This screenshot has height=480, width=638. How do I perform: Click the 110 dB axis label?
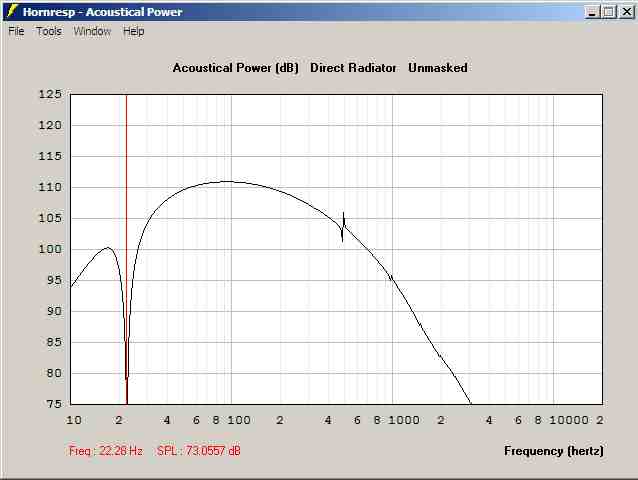click(50, 187)
